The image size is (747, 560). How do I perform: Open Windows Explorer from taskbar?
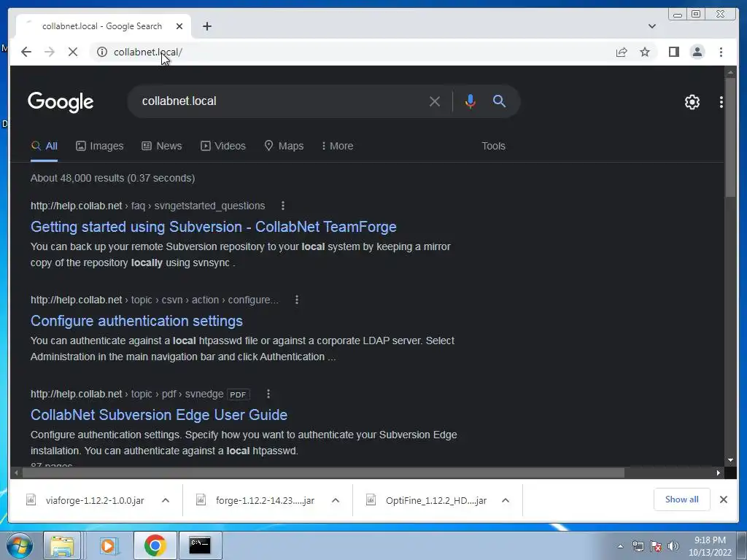click(x=62, y=545)
